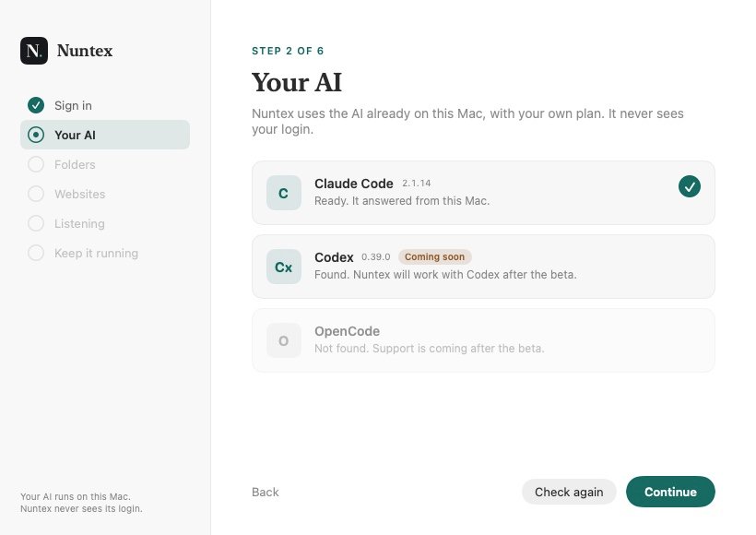Click the empty circle next to Folders
Screen dimensions: 756x535
click(36, 164)
